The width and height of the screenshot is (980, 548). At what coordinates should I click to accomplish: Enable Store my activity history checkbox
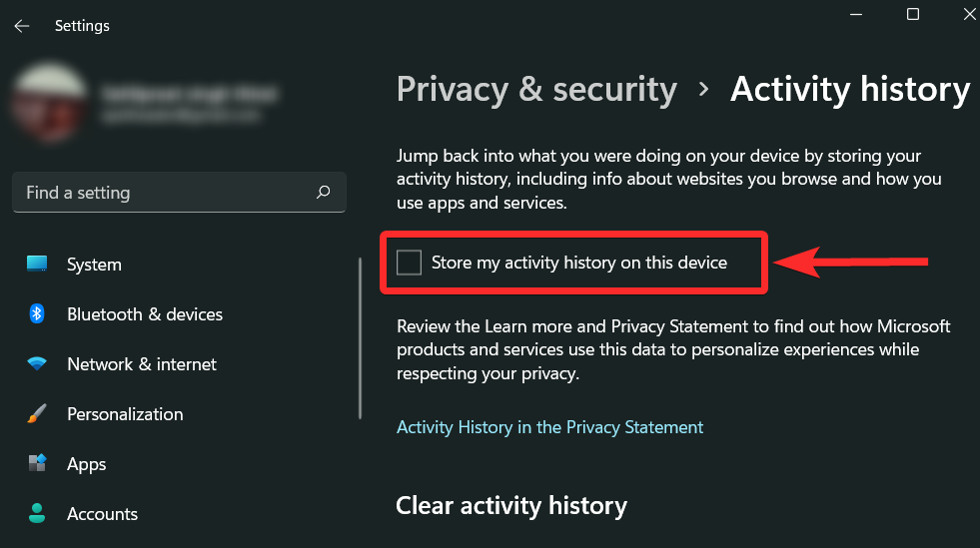coord(410,263)
